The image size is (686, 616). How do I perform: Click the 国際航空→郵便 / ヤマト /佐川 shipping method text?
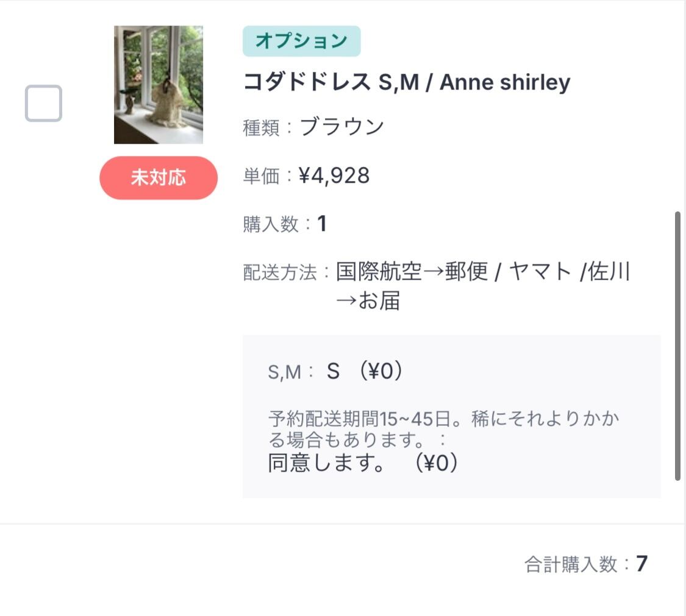click(483, 272)
